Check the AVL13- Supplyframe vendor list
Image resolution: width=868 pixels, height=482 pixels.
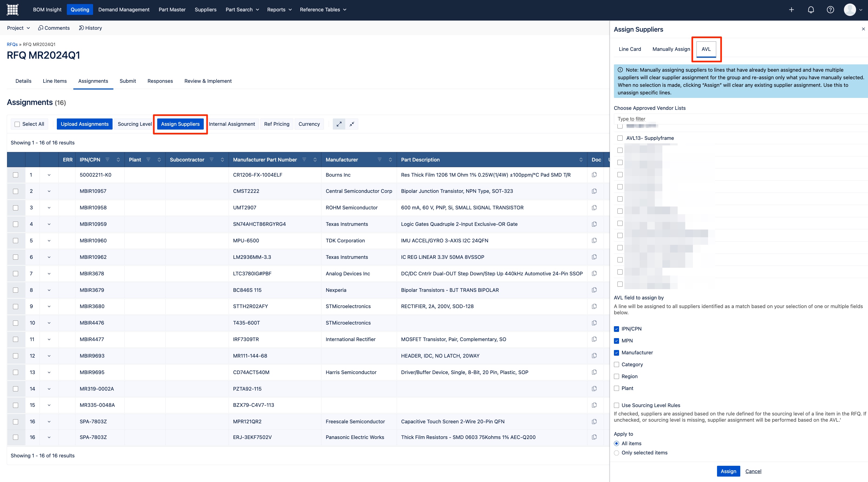click(620, 138)
